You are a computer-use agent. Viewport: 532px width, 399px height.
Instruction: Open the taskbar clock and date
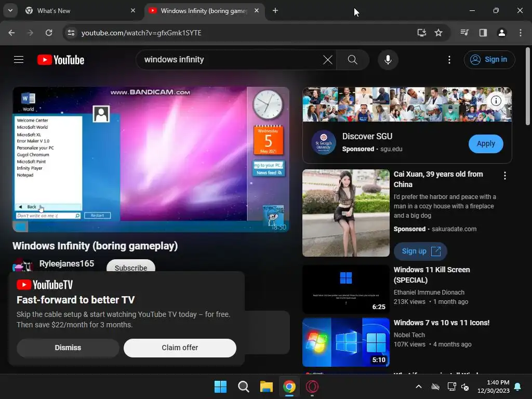coord(494,387)
